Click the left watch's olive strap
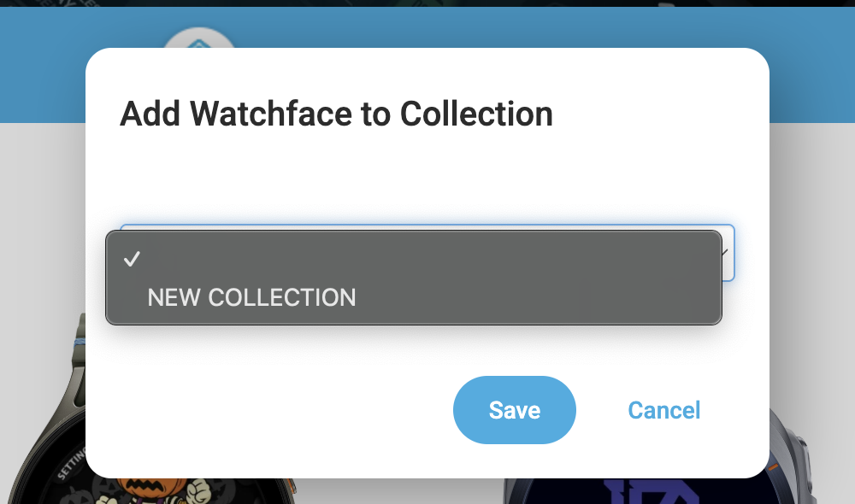The image size is (855, 504). [80, 359]
